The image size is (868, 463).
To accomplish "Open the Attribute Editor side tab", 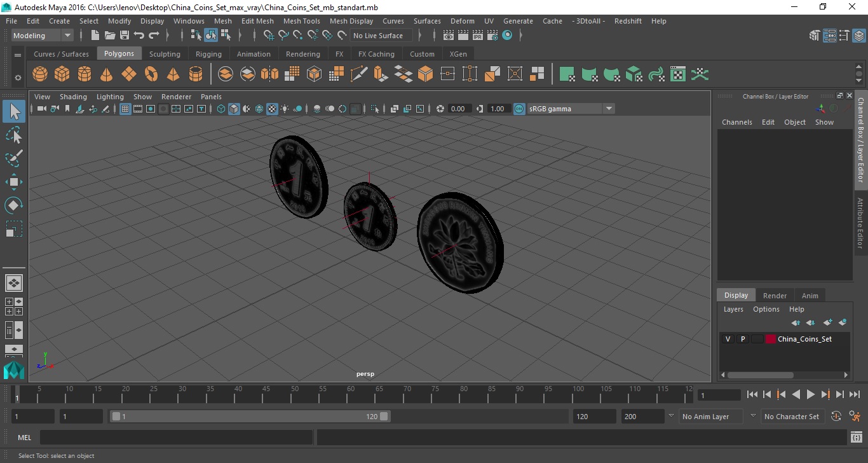I will 860,223.
